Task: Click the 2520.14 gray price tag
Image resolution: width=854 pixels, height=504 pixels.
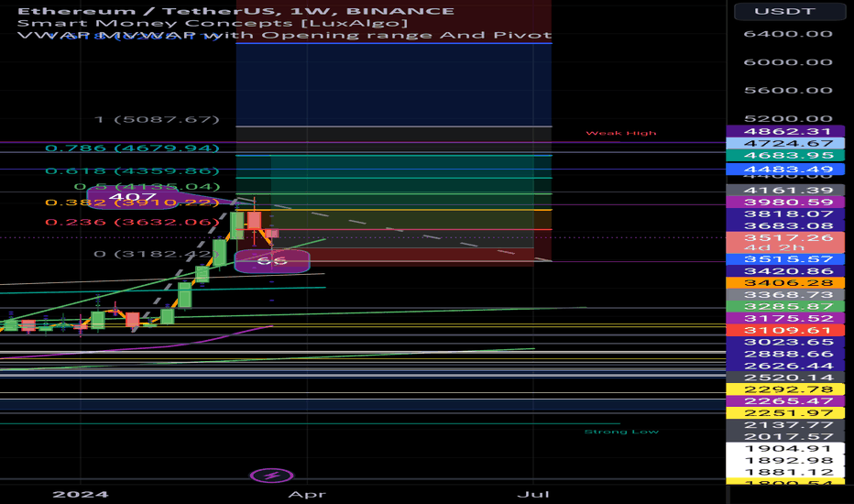Action: coord(786,378)
